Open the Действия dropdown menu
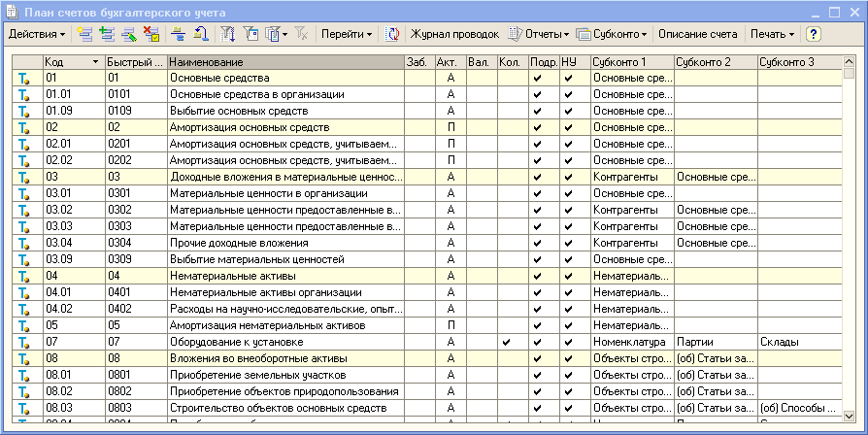 coord(37,34)
